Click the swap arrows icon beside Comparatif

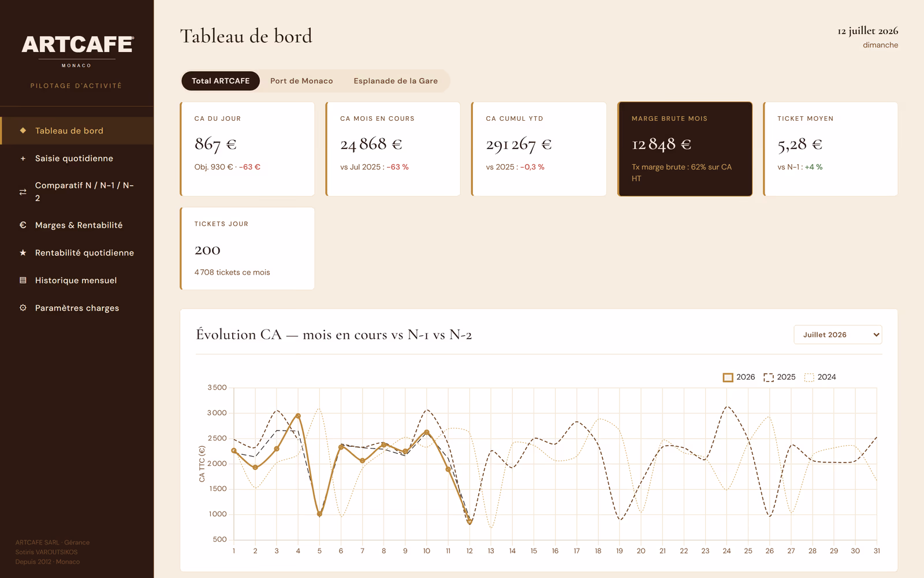coord(23,192)
